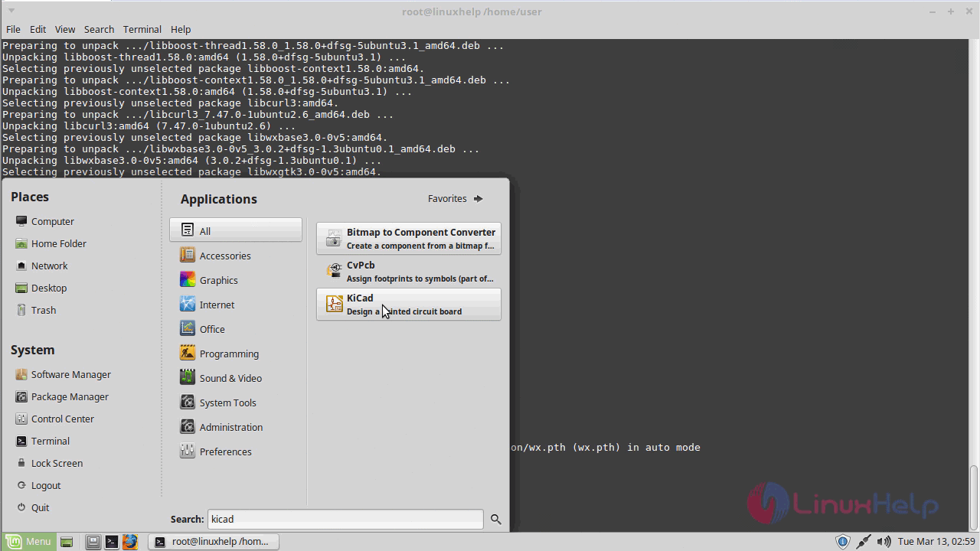Open the terminal Edit menu
The height and width of the screenshot is (551, 980).
pyautogui.click(x=38, y=29)
